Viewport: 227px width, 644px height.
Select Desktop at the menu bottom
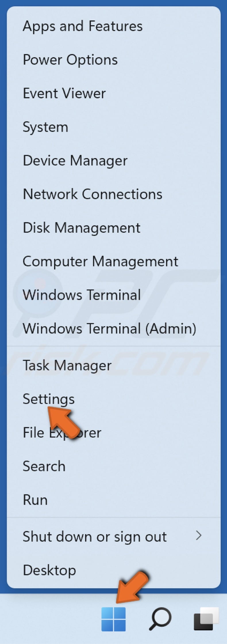(49, 570)
